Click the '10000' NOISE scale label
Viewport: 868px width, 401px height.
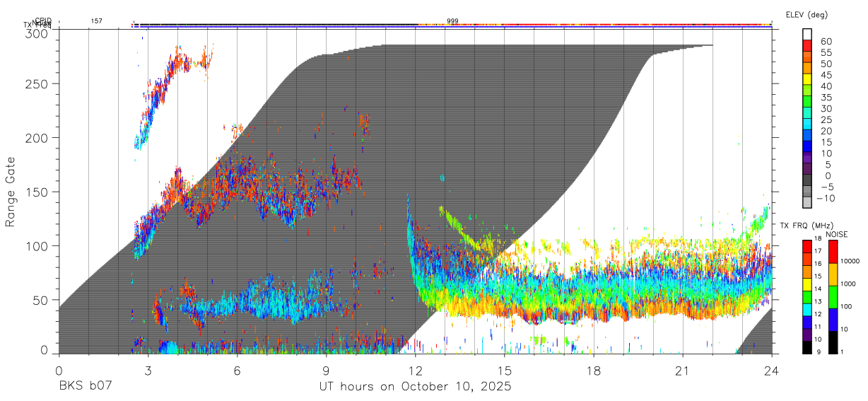(852, 262)
